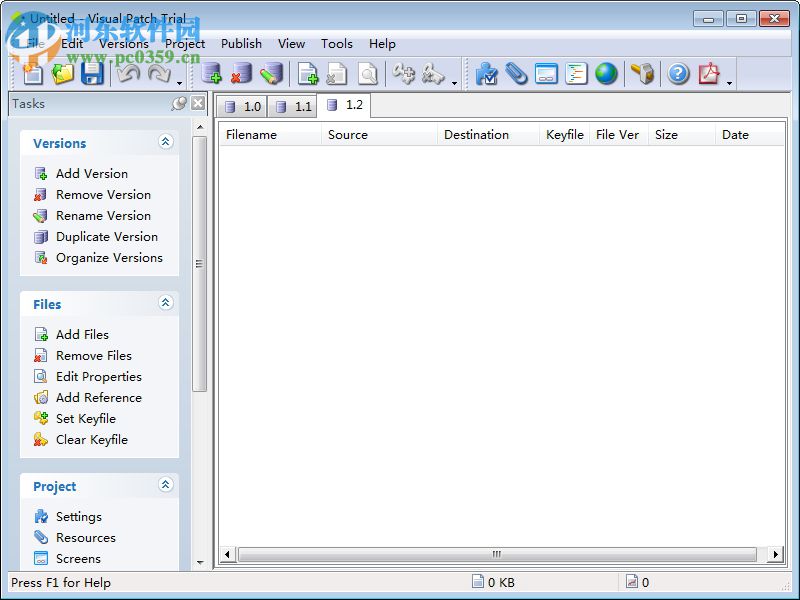Viewport: 800px width, 600px height.
Task: Click the Remove Version toolbar icon
Action: (241, 73)
